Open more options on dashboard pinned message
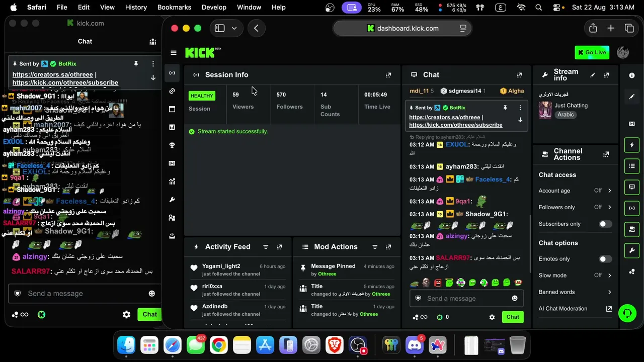Screen dimensions: 644x362 [520, 108]
